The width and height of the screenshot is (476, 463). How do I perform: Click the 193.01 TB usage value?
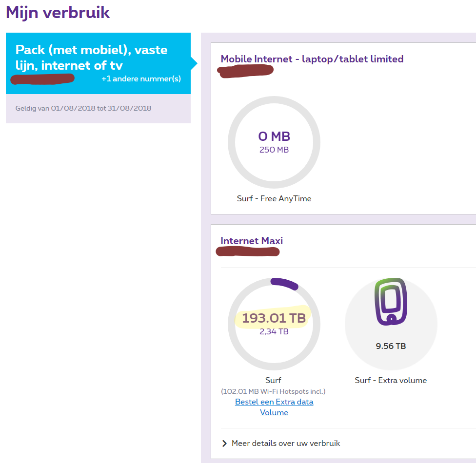[274, 319]
